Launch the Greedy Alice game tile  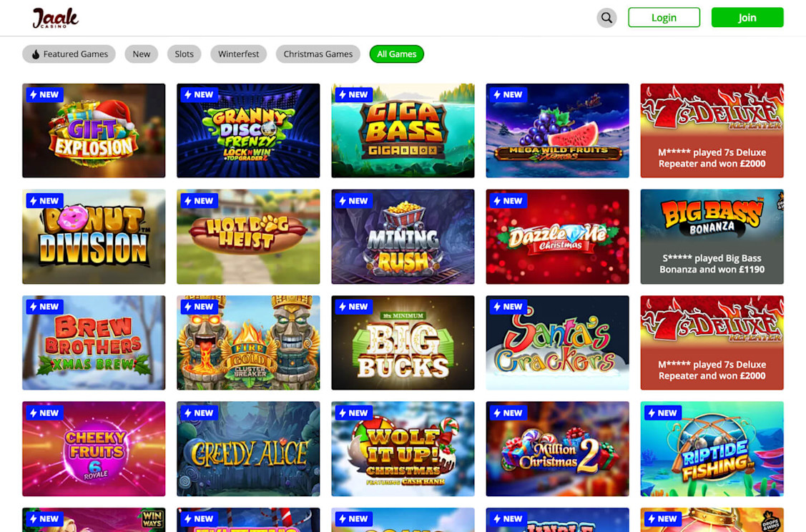pos(248,449)
